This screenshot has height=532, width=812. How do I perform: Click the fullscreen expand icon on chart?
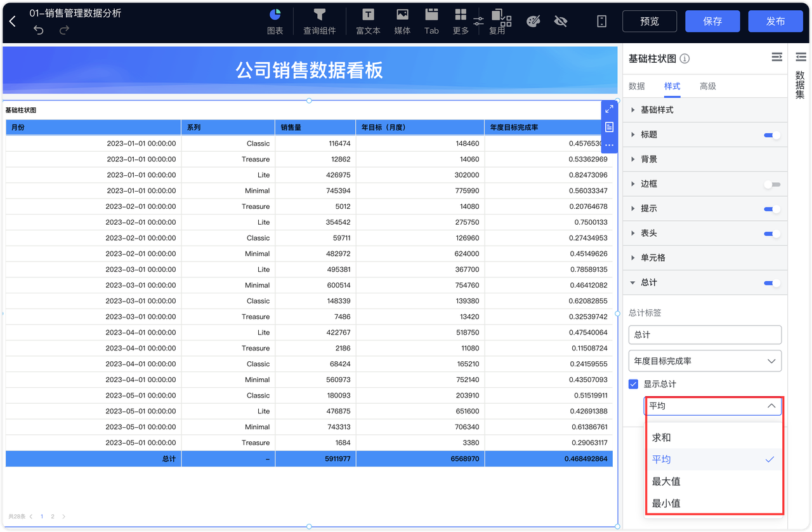tap(609, 109)
